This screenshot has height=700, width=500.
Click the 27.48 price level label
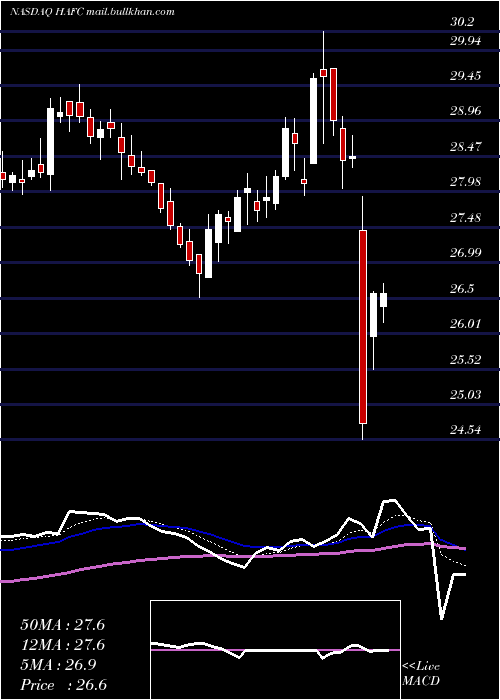(x=466, y=218)
